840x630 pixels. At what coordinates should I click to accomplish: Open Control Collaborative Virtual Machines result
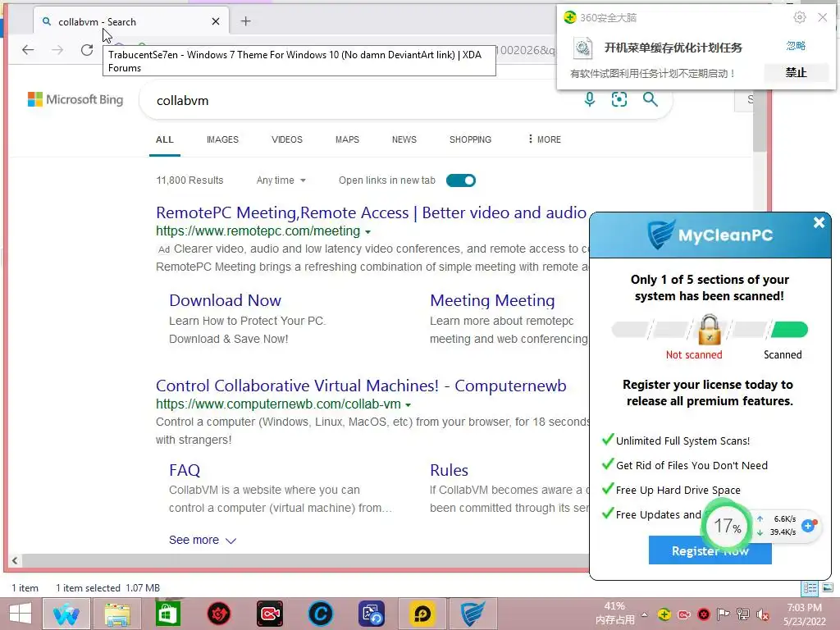[x=361, y=386]
